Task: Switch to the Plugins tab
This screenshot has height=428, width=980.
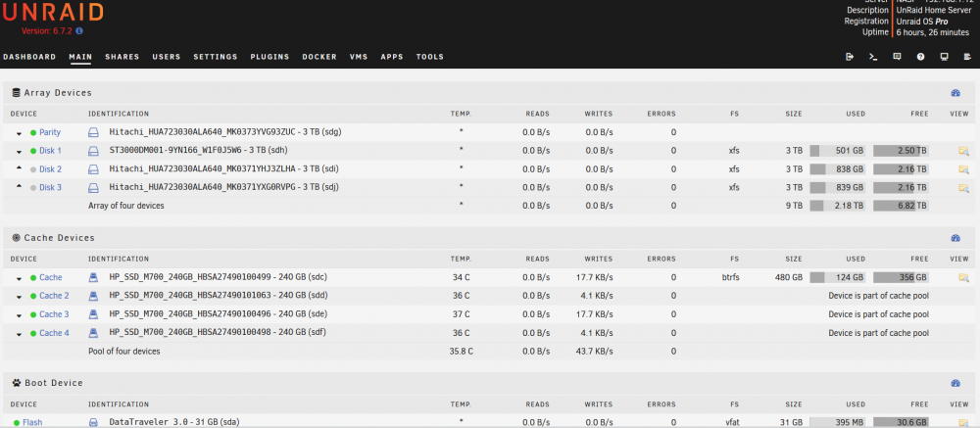Action: click(x=270, y=57)
